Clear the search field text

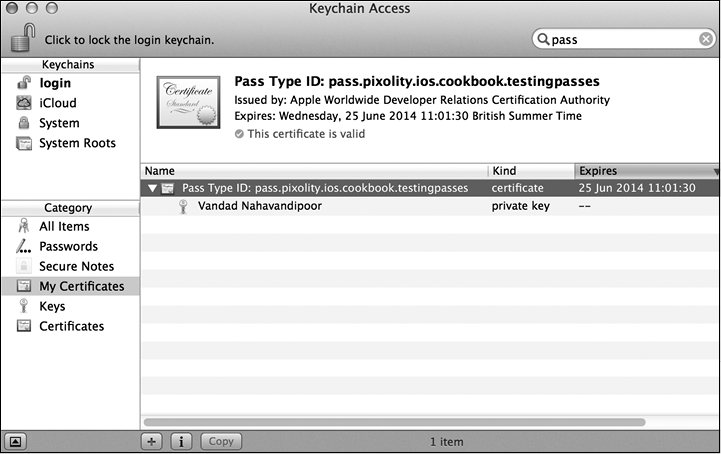(706, 40)
